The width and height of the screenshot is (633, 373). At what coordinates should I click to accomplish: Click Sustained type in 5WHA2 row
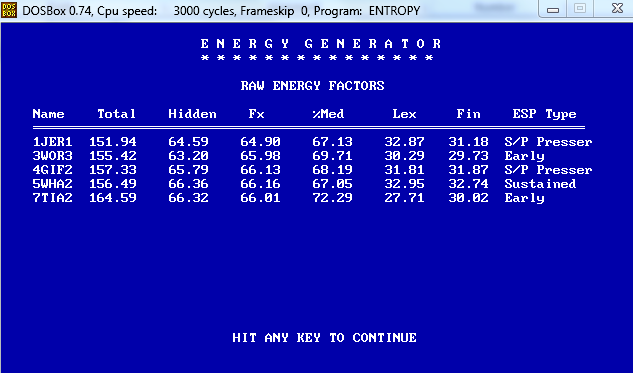click(x=540, y=184)
